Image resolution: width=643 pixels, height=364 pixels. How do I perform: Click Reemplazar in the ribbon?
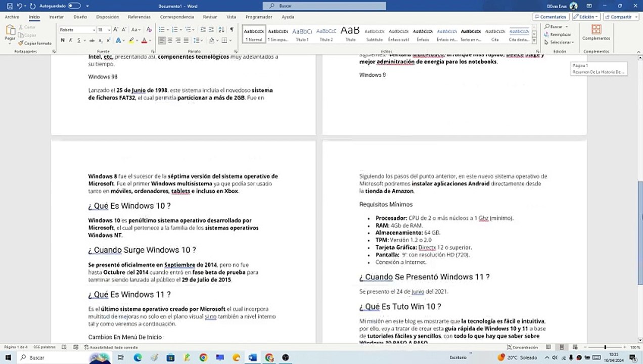tap(558, 34)
